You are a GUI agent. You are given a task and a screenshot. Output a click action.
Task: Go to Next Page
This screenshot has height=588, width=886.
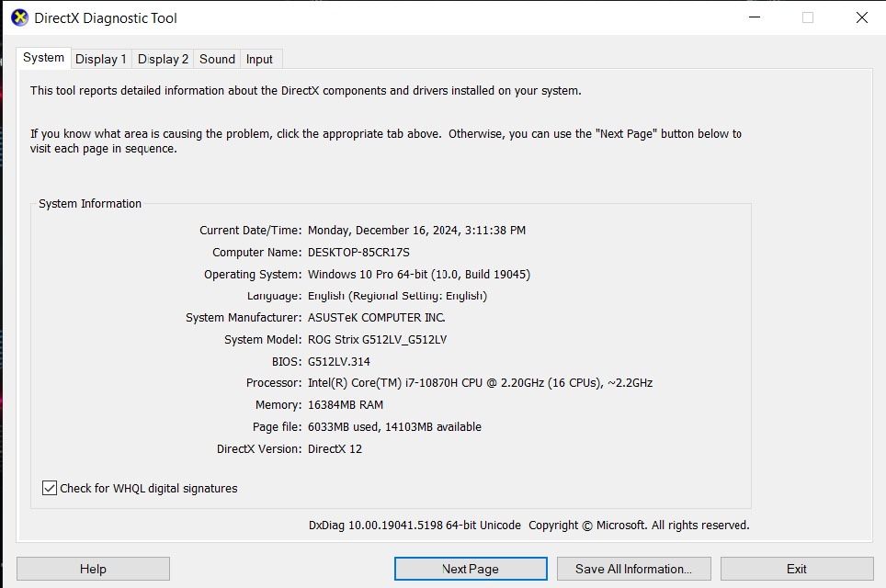(x=471, y=569)
